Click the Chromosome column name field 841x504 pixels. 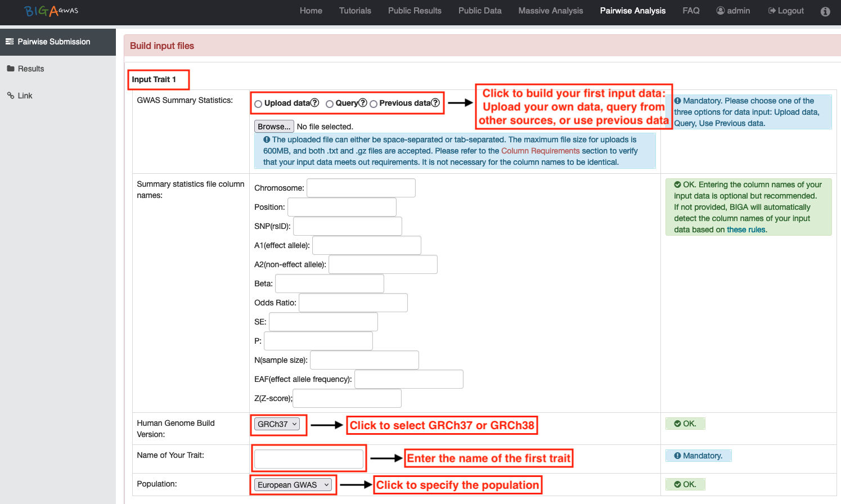click(361, 188)
